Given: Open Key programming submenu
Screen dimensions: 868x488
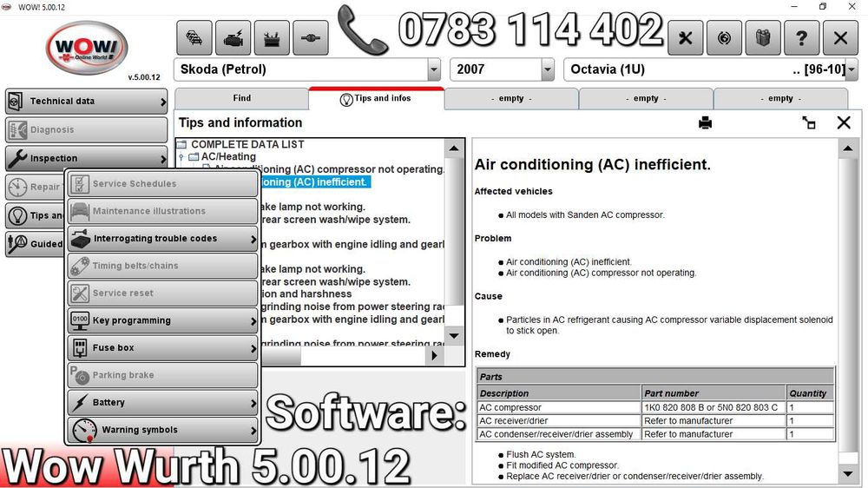Looking at the screenshot, I should pyautogui.click(x=163, y=320).
